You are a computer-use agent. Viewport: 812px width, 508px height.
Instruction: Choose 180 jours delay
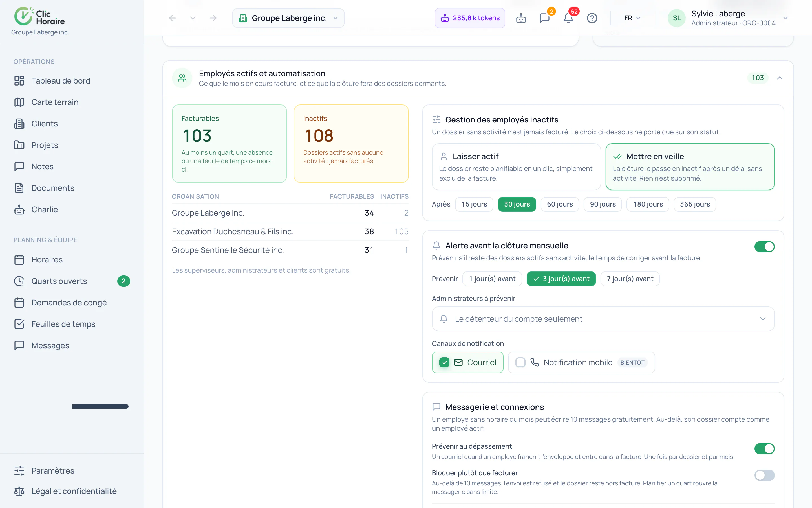click(648, 204)
